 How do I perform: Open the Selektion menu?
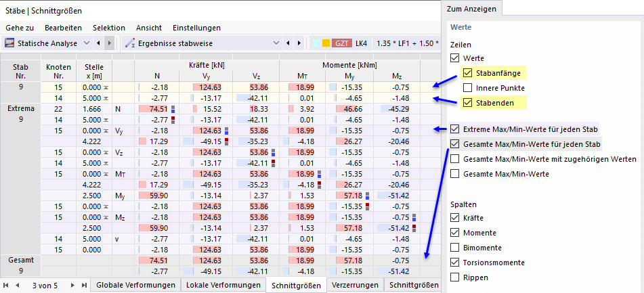click(x=109, y=28)
